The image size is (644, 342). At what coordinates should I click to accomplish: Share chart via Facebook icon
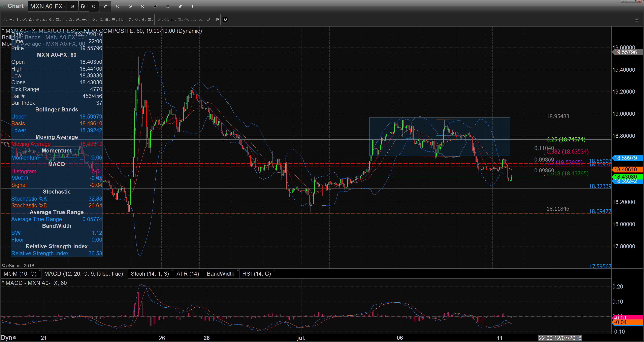click(x=193, y=6)
